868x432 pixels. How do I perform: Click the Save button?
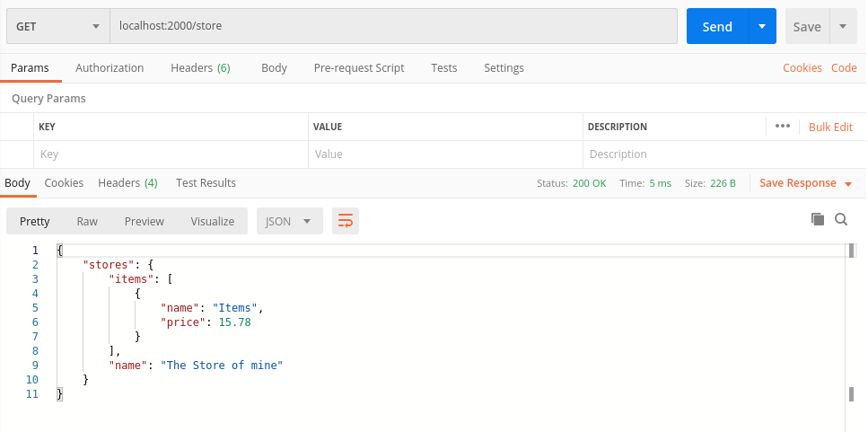[807, 26]
